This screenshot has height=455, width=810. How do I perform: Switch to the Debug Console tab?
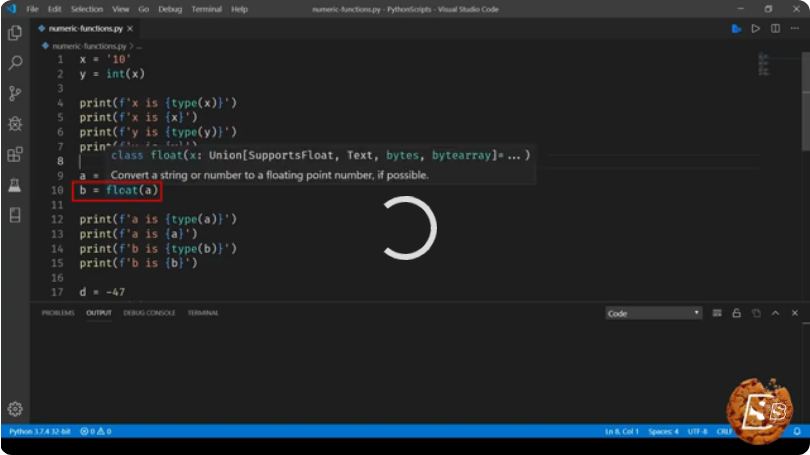point(149,313)
